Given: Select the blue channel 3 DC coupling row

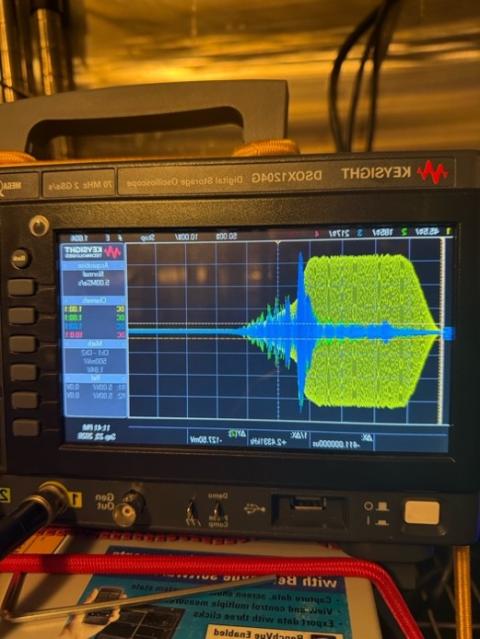Looking at the screenshot, I should (95, 326).
